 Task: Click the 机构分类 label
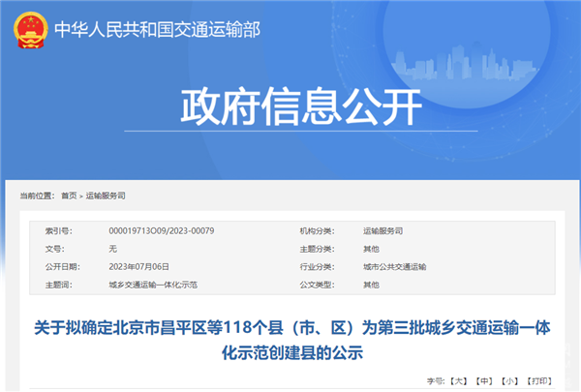pos(318,230)
